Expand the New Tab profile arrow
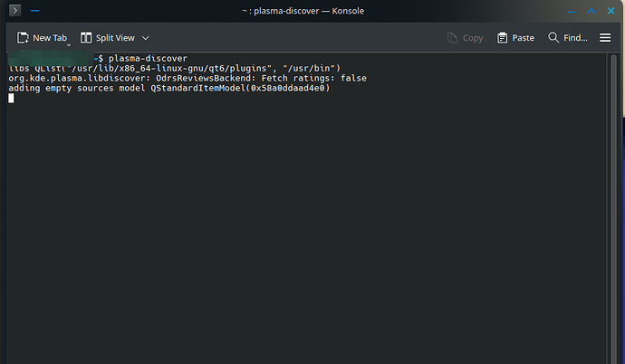This screenshot has width=625, height=364. pyautogui.click(x=69, y=45)
